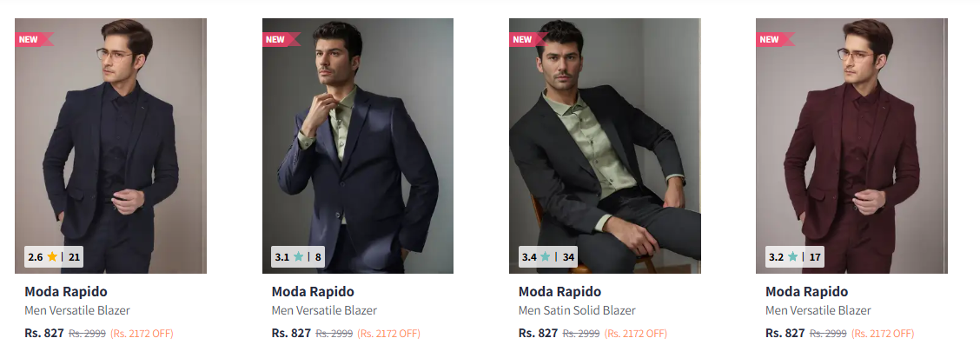Open the navy blazer with green shirt image
980x358 pixels.
(357, 146)
